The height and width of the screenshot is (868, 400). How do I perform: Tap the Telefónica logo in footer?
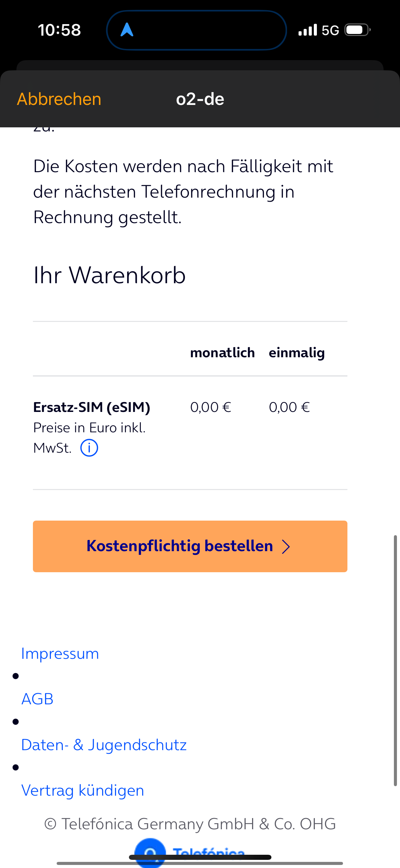[x=190, y=852]
